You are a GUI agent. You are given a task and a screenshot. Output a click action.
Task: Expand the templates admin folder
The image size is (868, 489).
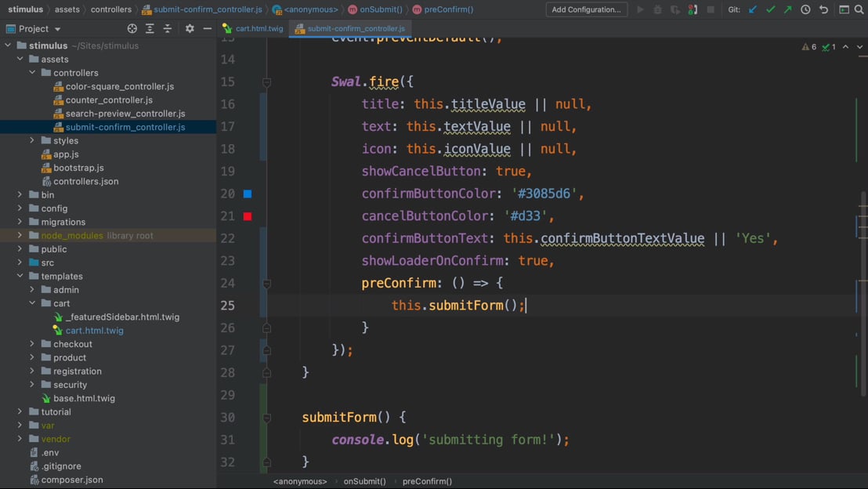(x=32, y=290)
